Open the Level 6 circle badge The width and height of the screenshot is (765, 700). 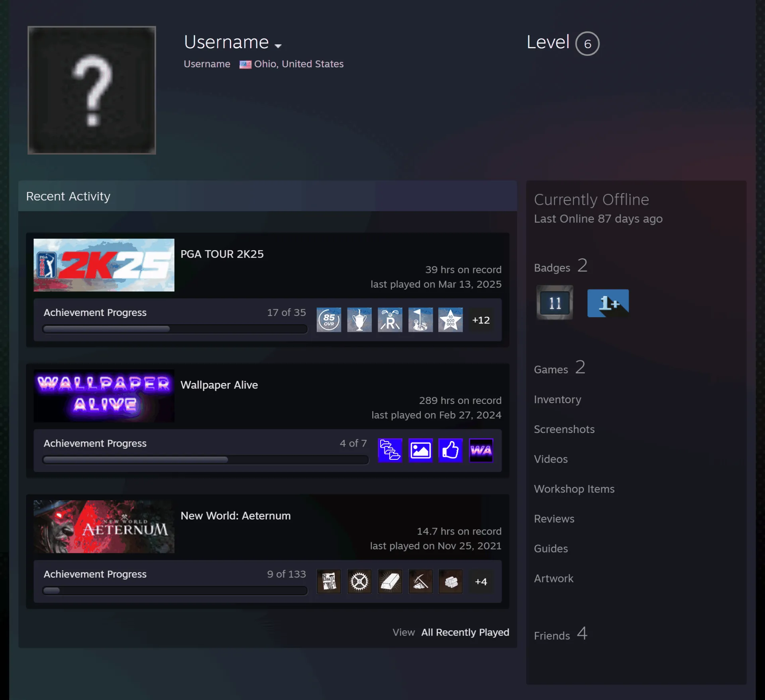pos(587,43)
